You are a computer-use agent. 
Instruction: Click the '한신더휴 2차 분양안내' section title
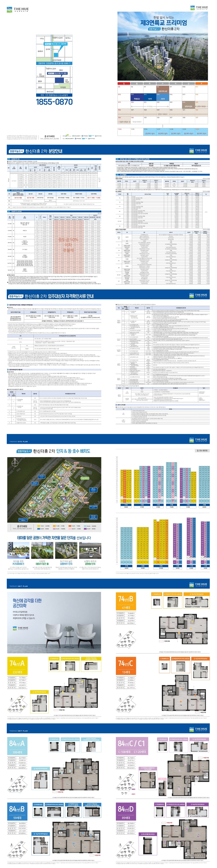pos(43,151)
